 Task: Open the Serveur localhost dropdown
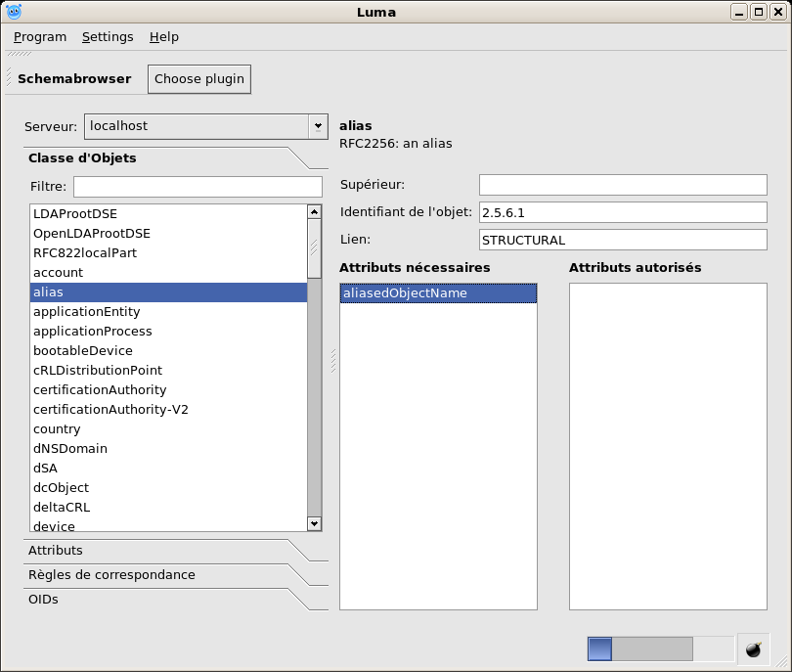[x=317, y=126]
